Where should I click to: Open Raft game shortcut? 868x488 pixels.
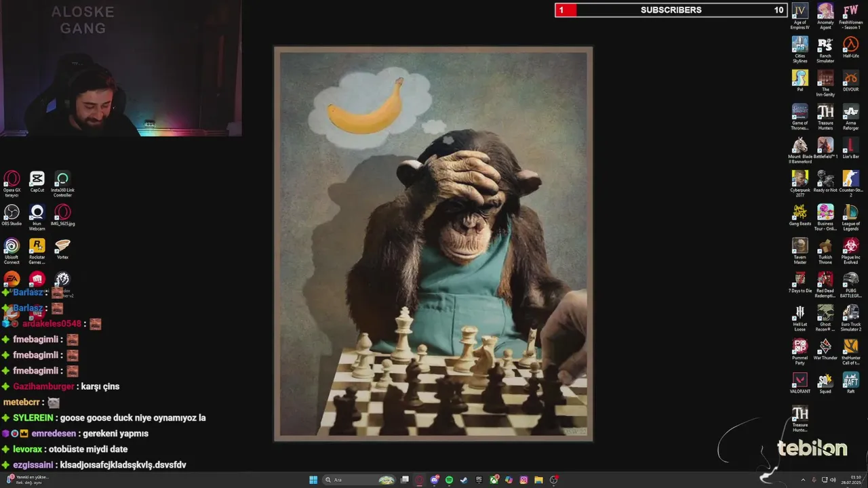[x=850, y=382]
